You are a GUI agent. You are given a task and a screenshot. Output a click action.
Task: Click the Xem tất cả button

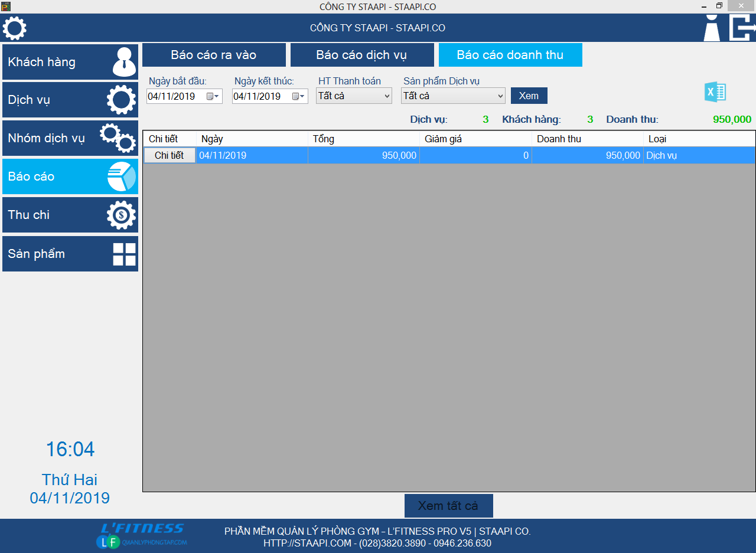[x=448, y=506]
